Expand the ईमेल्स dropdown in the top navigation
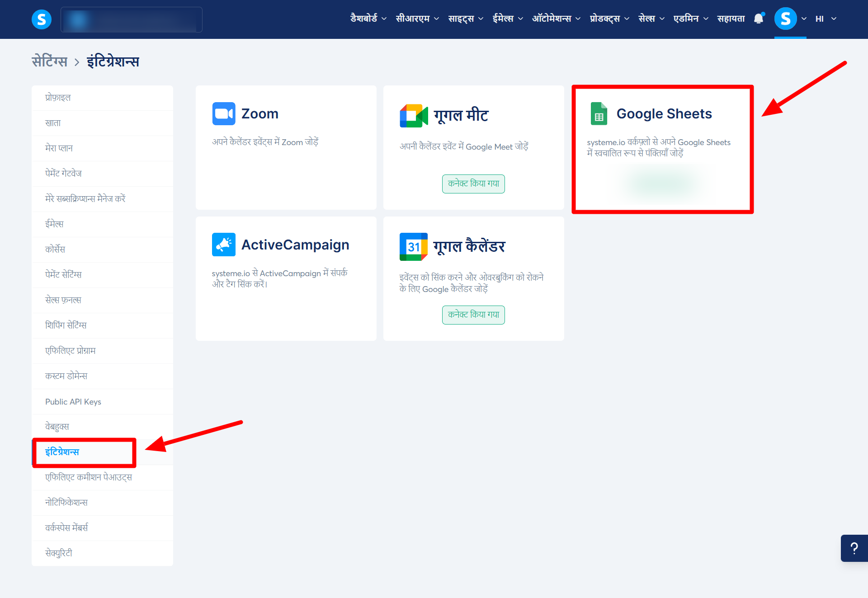 508,19
